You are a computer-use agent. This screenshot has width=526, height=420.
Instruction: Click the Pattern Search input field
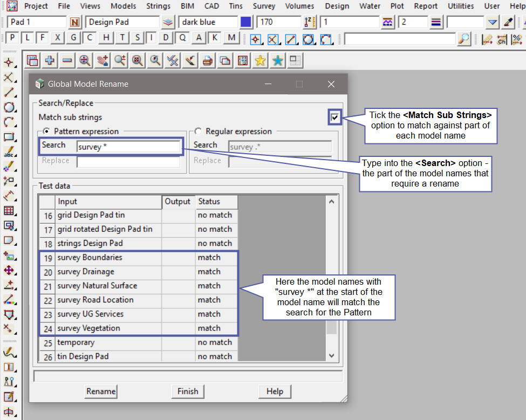coord(128,147)
